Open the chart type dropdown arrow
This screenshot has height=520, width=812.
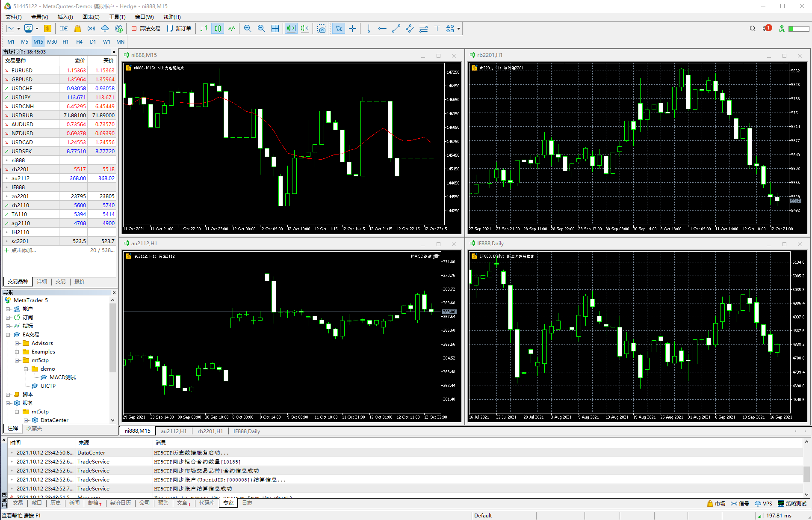[x=19, y=28]
